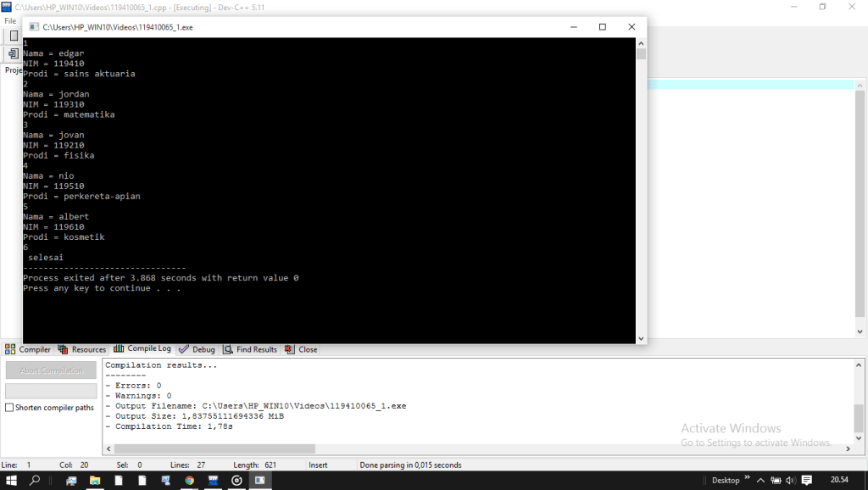The image size is (868, 490).
Task: Click the console window title bar icon
Action: pyautogui.click(x=32, y=27)
